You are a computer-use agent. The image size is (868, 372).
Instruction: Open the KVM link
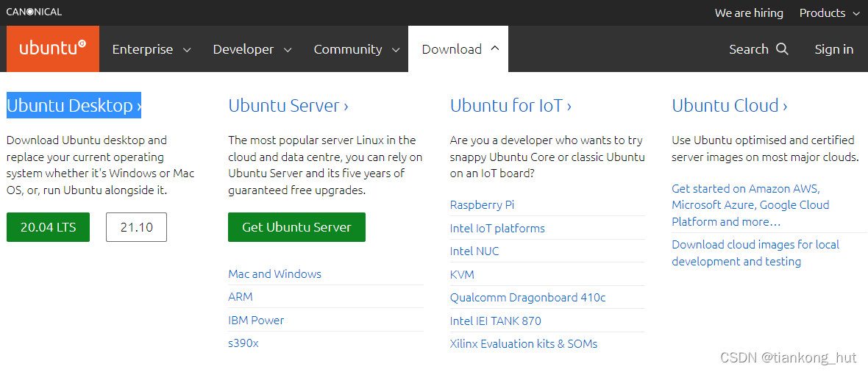pyautogui.click(x=462, y=274)
